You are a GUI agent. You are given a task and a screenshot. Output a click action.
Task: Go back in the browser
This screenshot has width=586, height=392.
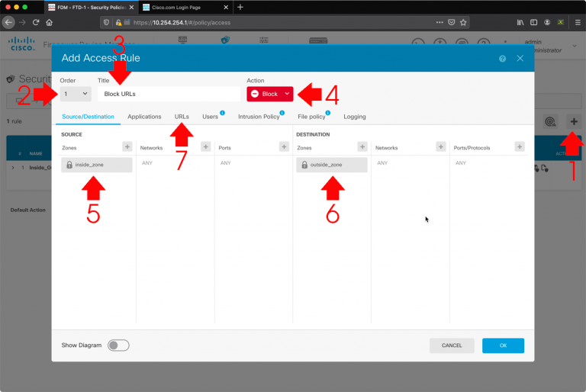[8, 22]
